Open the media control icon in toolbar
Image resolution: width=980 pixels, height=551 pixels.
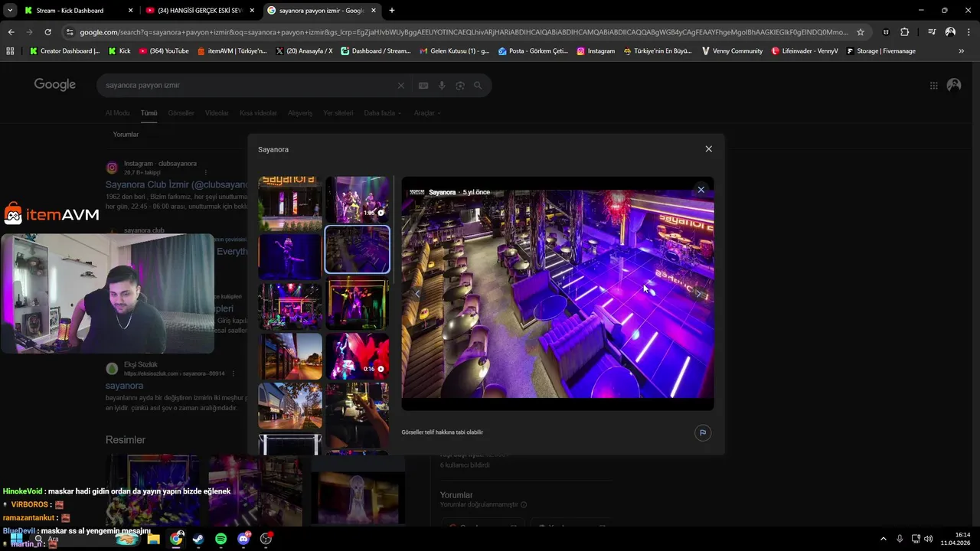tap(932, 32)
